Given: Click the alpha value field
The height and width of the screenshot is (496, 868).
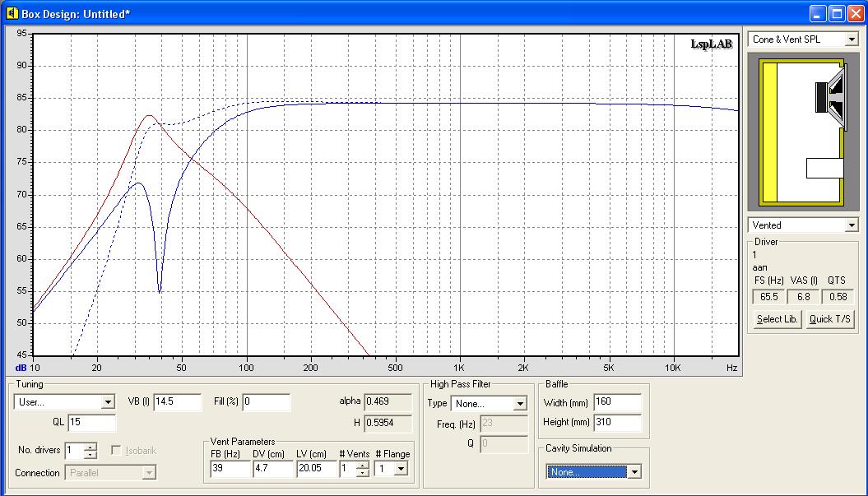Looking at the screenshot, I should coord(388,401).
